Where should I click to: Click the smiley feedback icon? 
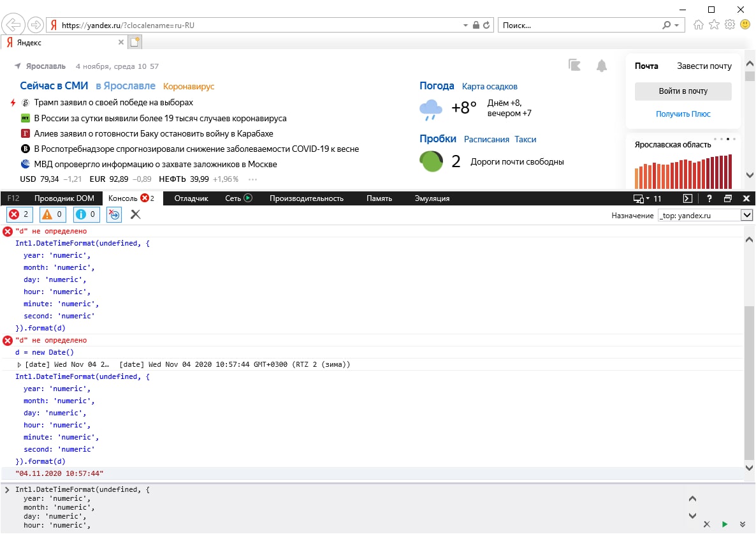tap(745, 24)
